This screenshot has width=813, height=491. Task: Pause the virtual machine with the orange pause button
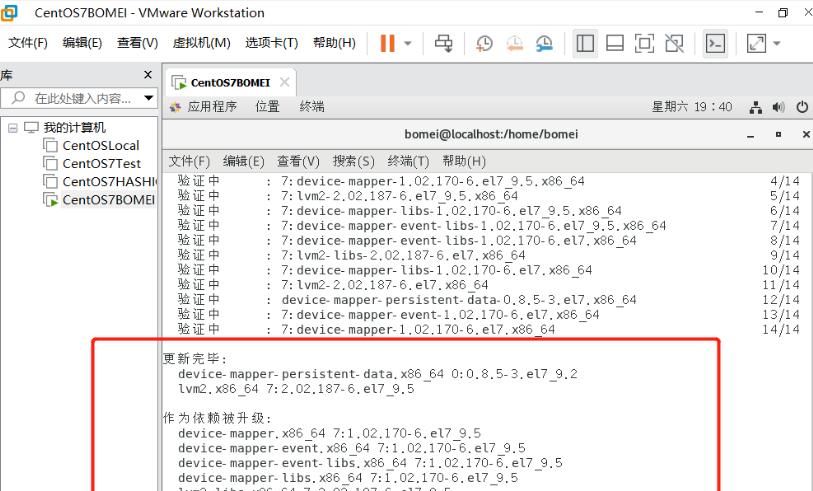387,43
